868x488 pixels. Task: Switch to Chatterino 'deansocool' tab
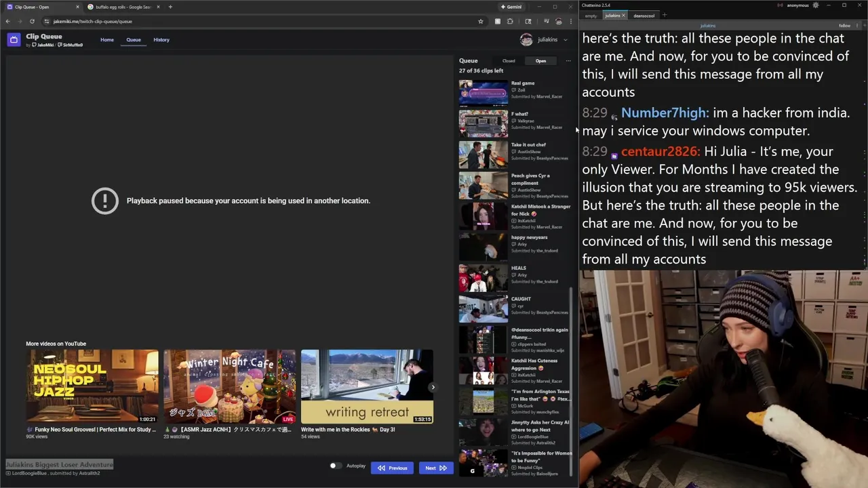pos(644,16)
